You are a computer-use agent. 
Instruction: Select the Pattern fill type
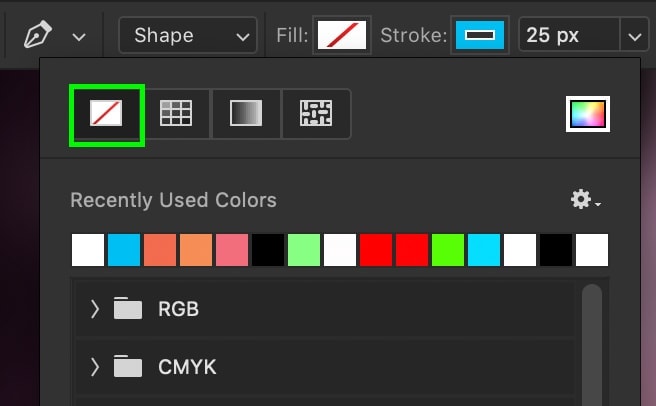(316, 113)
